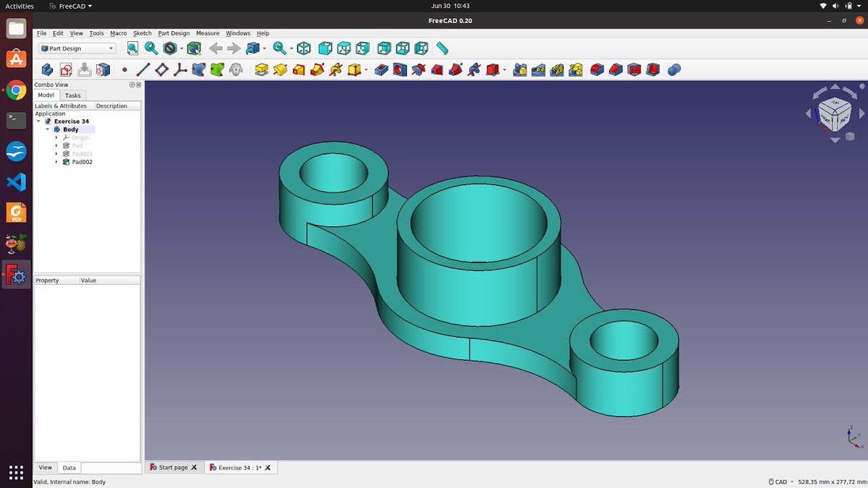Image resolution: width=868 pixels, height=488 pixels.
Task: Click the Hole tool icon
Action: tap(400, 69)
